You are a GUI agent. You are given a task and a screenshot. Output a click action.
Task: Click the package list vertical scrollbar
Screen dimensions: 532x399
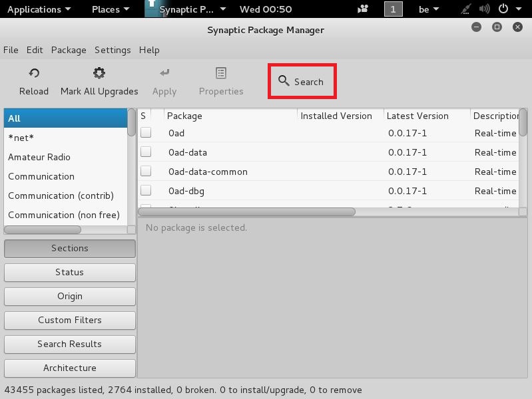click(523, 122)
